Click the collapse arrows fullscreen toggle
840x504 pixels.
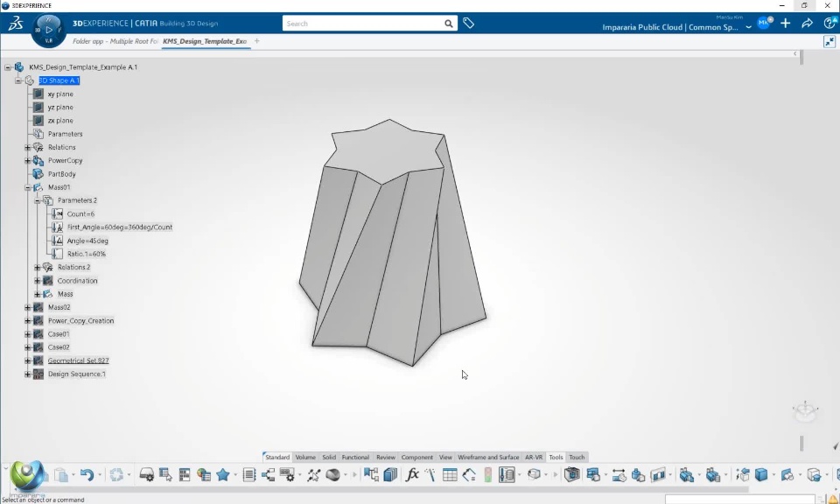pos(829,42)
